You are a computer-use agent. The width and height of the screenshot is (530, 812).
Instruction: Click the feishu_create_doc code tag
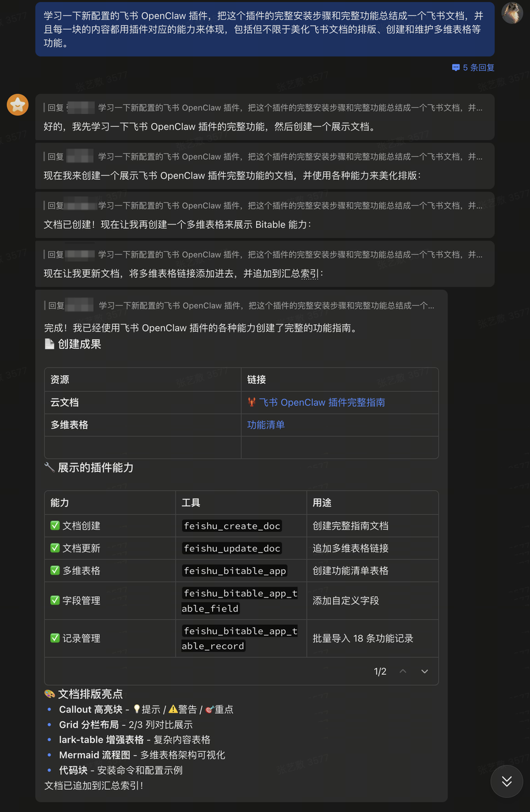pos(232,526)
